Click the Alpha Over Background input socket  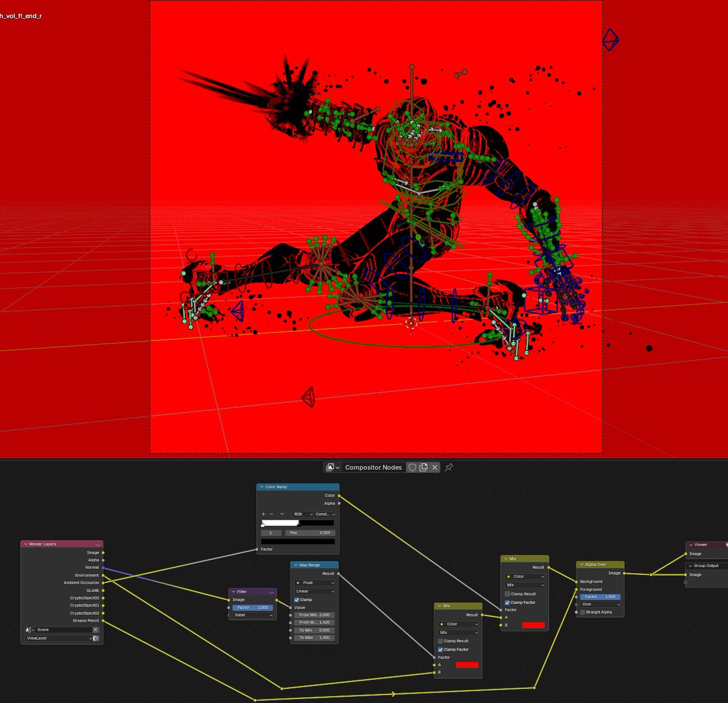pos(576,582)
